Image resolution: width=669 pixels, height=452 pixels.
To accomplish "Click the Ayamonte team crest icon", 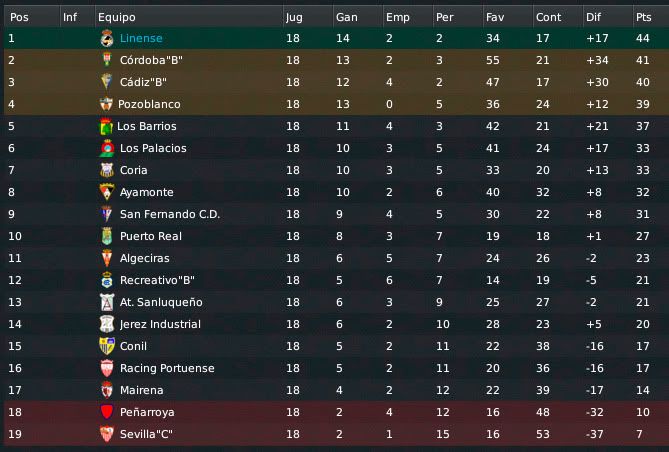I will tap(107, 192).
